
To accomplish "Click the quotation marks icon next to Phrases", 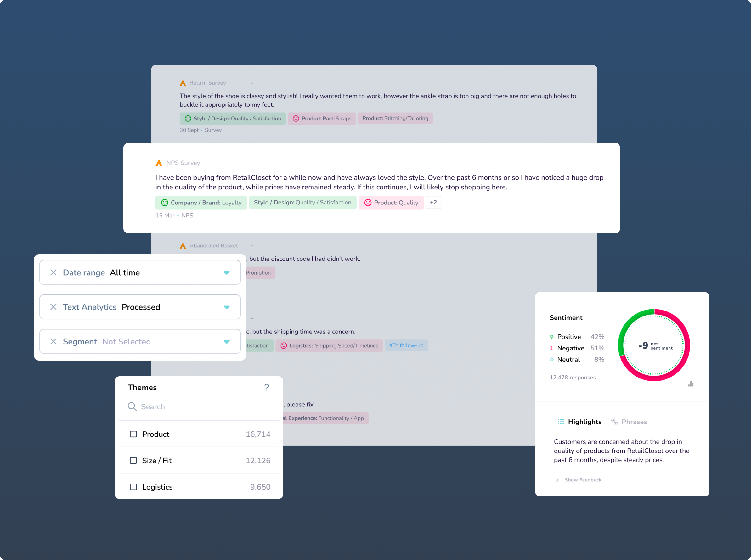I will tap(614, 421).
